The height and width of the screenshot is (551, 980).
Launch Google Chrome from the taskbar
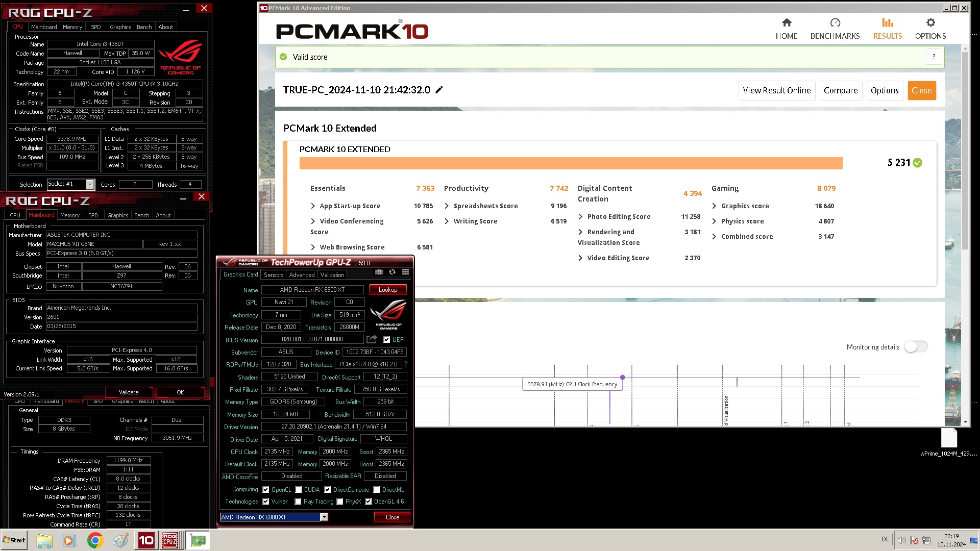(x=95, y=540)
